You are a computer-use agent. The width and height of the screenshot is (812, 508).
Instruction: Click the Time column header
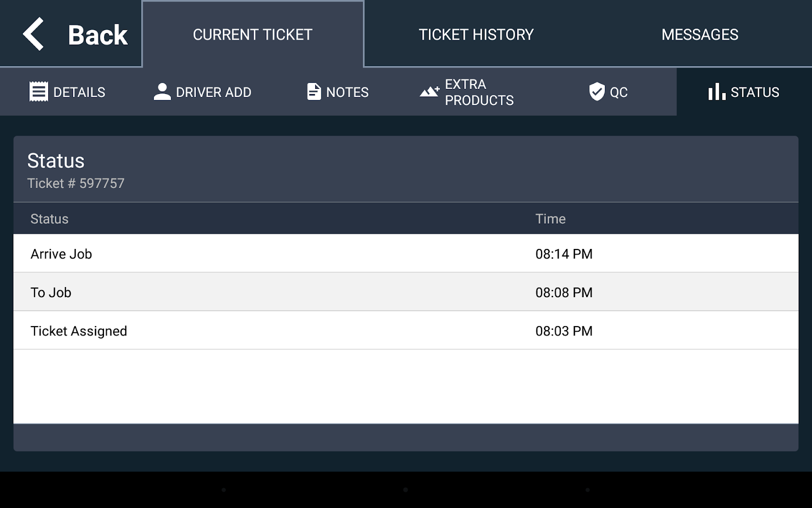(x=551, y=218)
